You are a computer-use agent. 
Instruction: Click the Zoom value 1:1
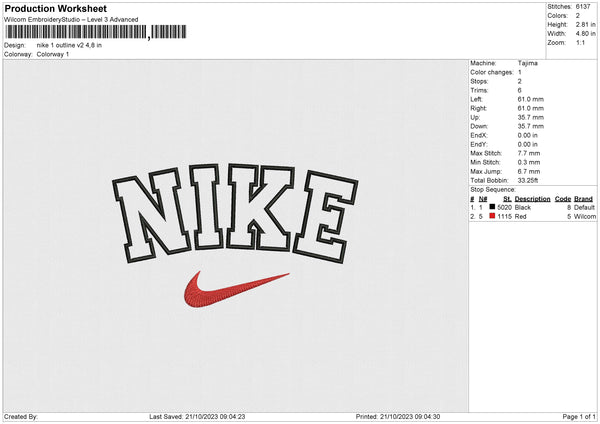[x=580, y=42]
